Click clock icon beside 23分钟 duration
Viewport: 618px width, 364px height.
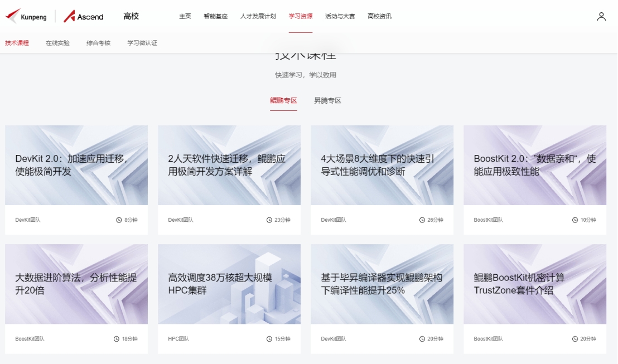[x=269, y=220]
